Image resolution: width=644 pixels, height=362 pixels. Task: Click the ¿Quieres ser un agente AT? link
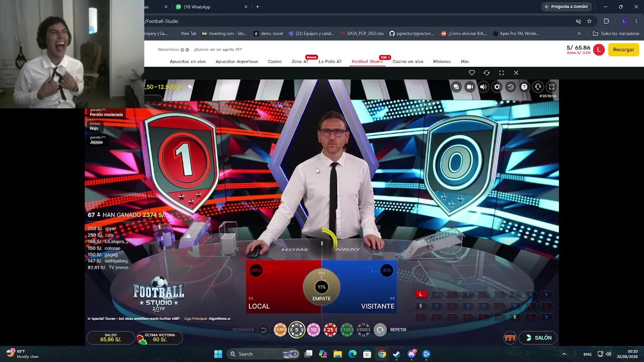[x=218, y=49]
